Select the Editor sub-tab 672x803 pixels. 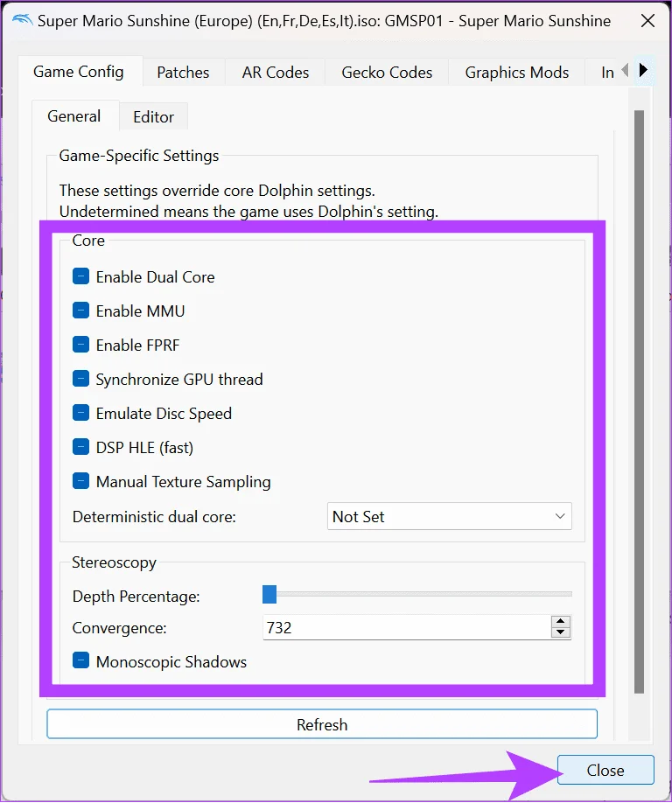(153, 116)
